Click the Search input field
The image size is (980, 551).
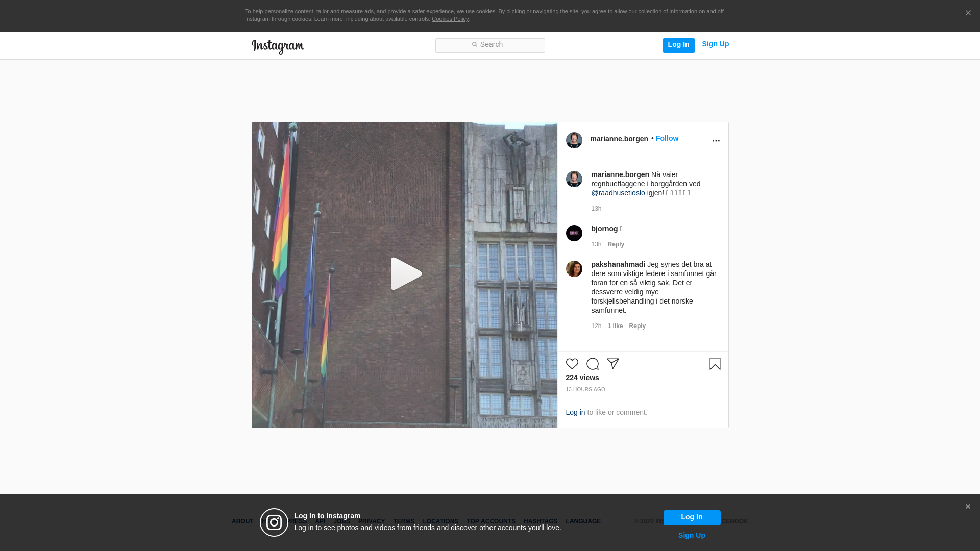pyautogui.click(x=490, y=45)
